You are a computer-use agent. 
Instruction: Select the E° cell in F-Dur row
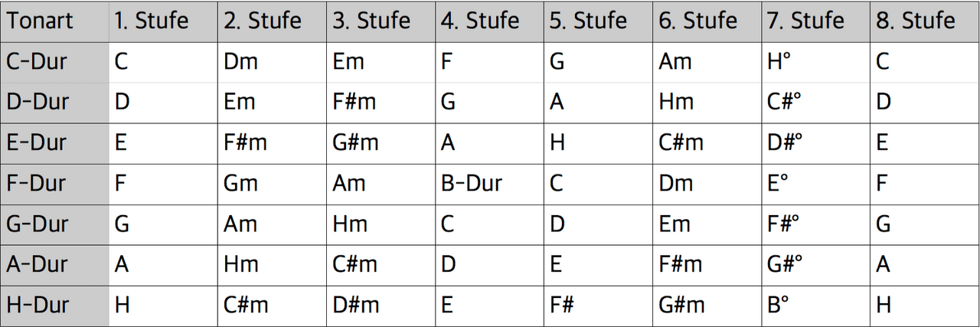tap(778, 183)
